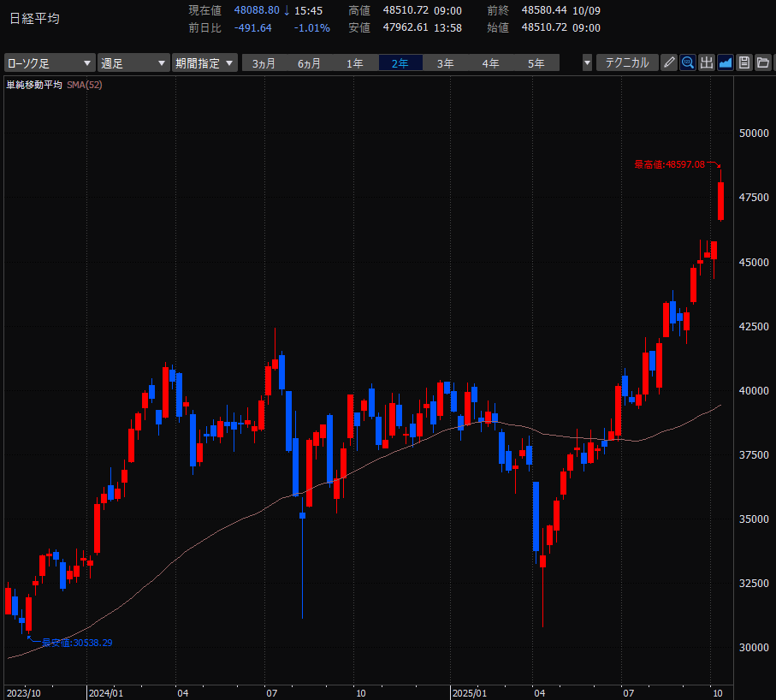Click the change value -491.64
Screen dimensions: 776x700
point(253,27)
